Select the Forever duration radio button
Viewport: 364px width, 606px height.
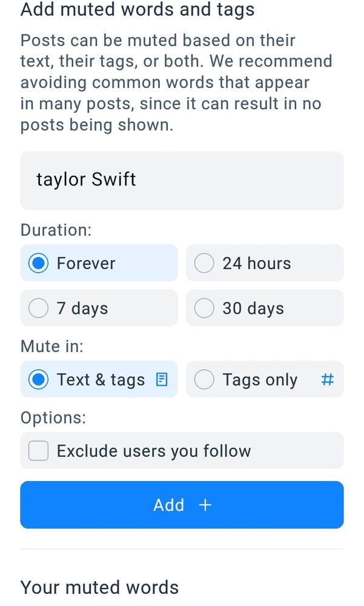39,264
